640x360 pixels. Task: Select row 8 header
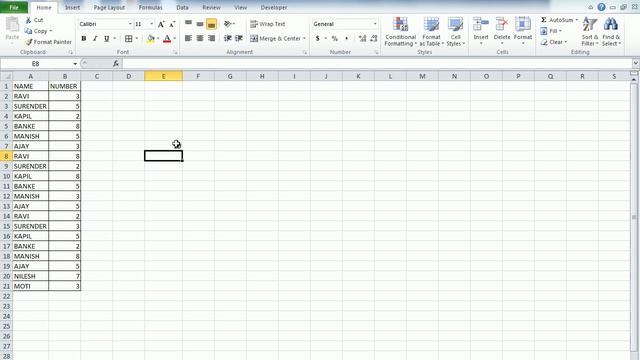[6, 156]
